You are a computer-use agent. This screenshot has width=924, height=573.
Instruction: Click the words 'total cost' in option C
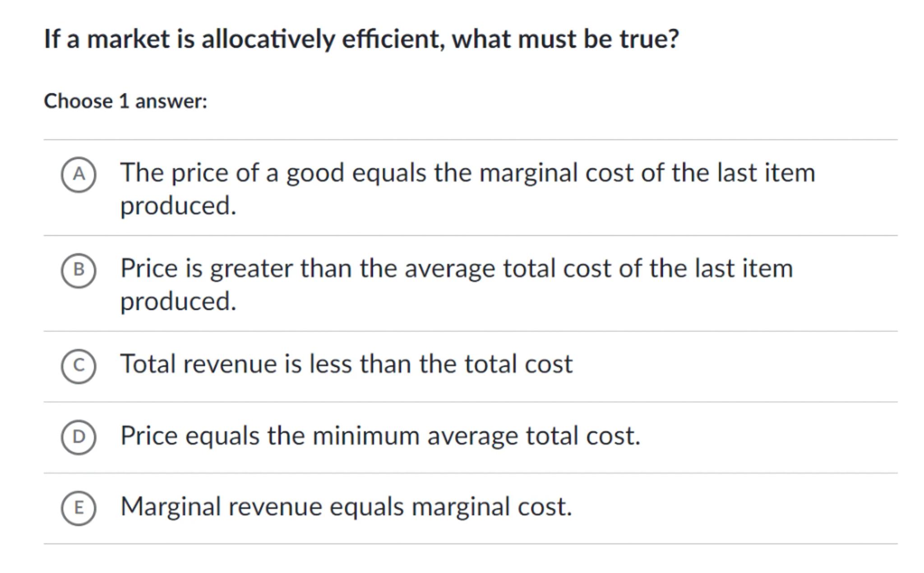(x=518, y=364)
